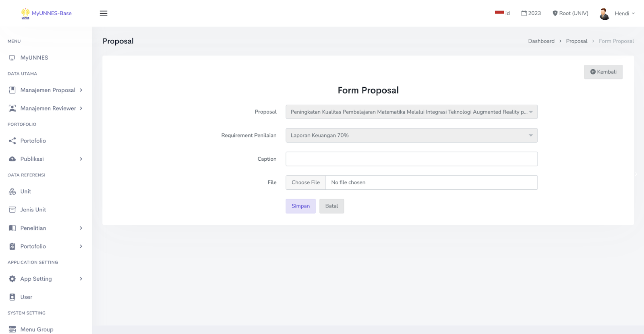Viewport: 644px width, 334px height.
Task: Click the MyUNNES-Base logo icon
Action: pyautogui.click(x=25, y=13)
